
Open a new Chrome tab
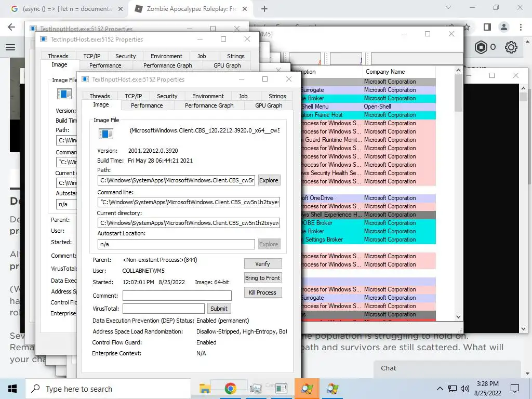[x=264, y=9]
